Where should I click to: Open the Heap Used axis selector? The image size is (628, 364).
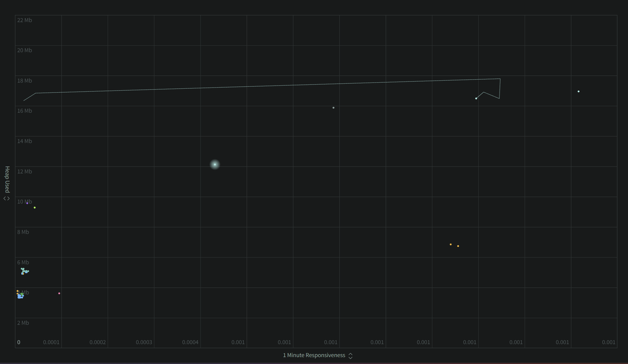(7, 183)
